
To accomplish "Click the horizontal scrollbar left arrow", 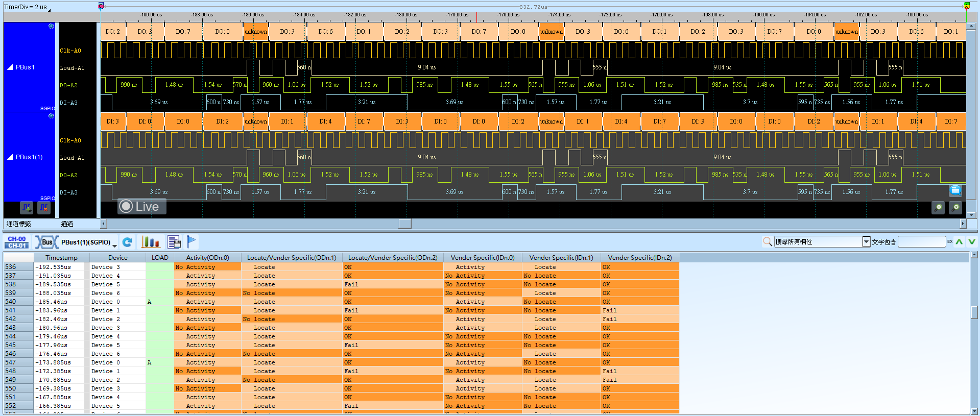I will pyautogui.click(x=104, y=224).
